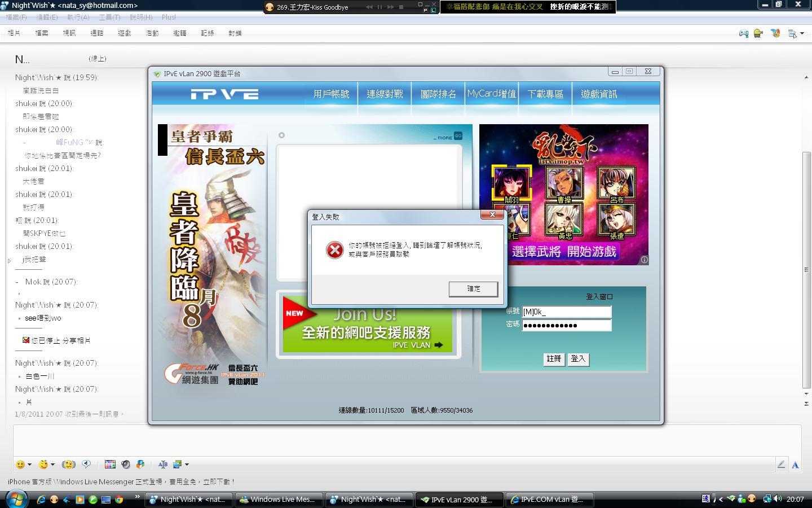Open the 用戶帳號 tab in IPvE
Screen dimensions: 812x508
pos(331,94)
